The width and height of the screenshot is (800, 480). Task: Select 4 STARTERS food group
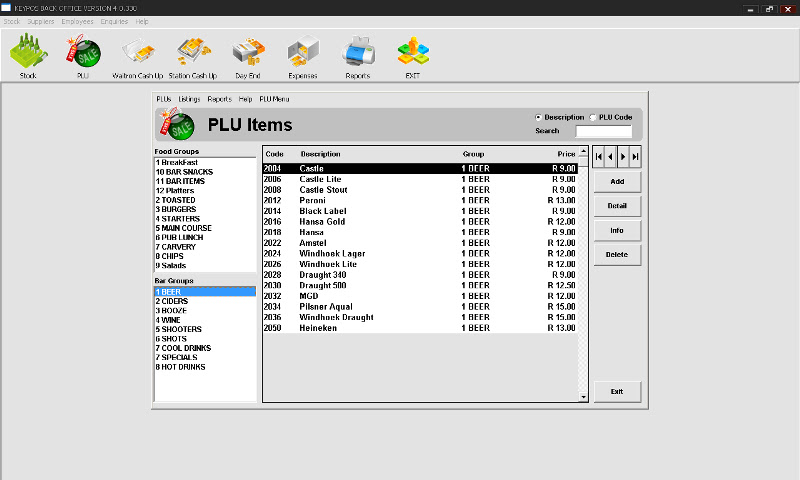pos(205,219)
